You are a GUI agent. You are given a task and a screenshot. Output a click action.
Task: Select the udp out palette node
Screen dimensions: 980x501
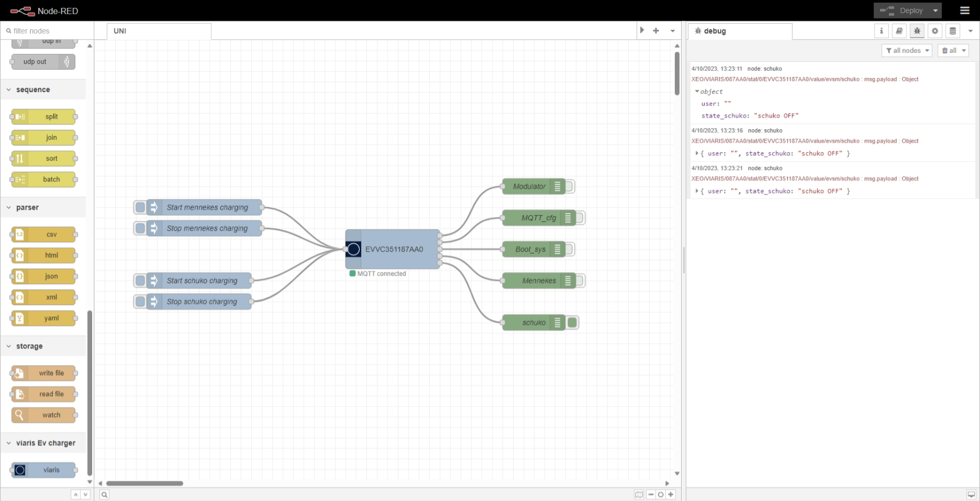pyautogui.click(x=43, y=62)
